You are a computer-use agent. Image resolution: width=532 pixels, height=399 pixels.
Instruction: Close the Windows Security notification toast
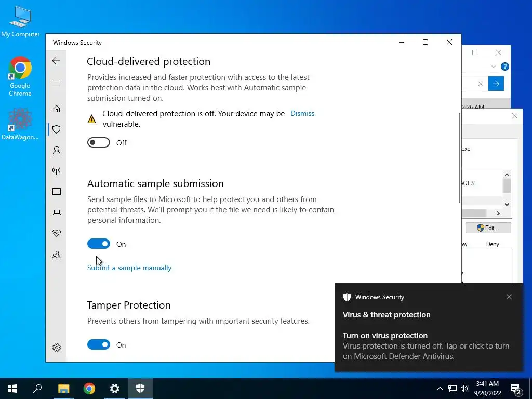509,297
